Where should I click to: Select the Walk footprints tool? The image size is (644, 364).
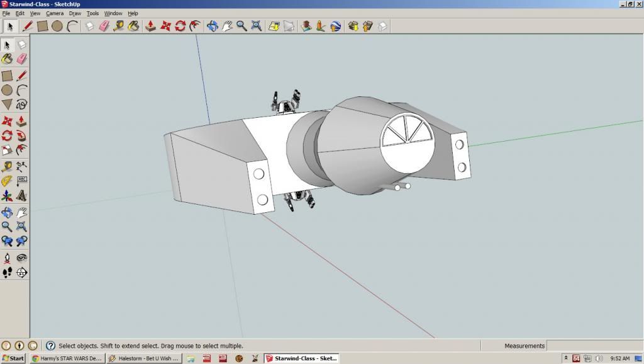pos(7,273)
